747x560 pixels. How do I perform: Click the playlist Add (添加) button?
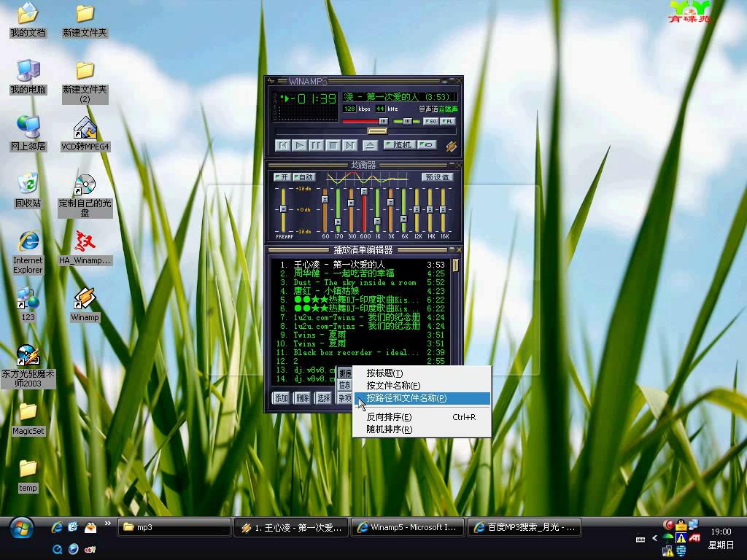coord(282,398)
